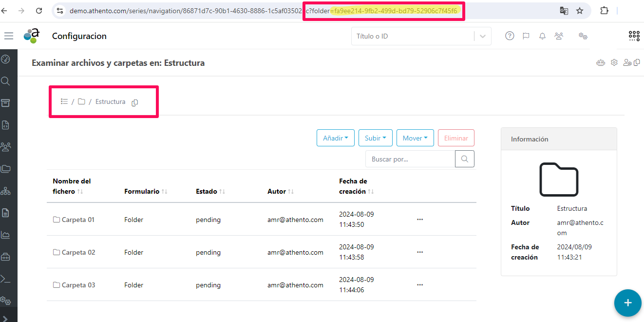This screenshot has width=644, height=322.
Task: Click the Buscar por search field
Action: click(x=410, y=159)
